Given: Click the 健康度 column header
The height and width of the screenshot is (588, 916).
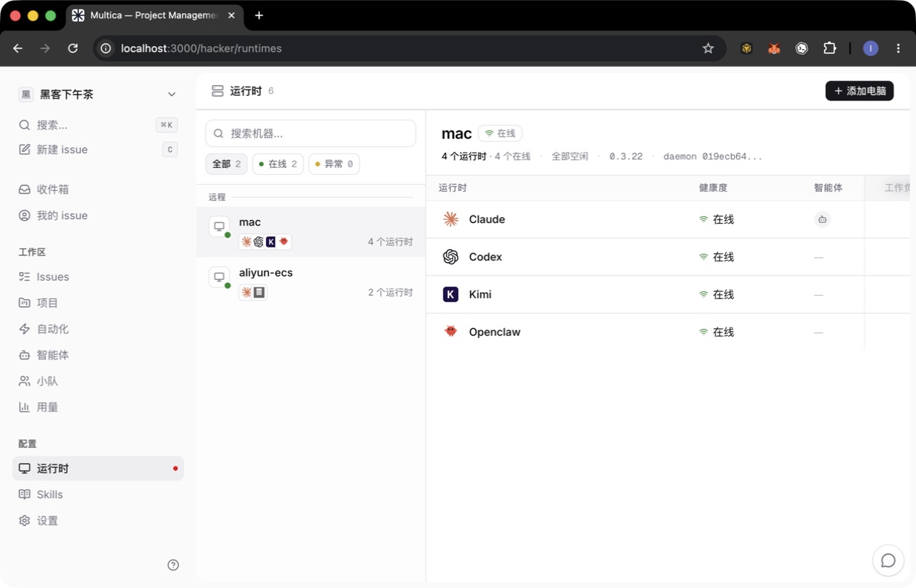Looking at the screenshot, I should coord(713,188).
